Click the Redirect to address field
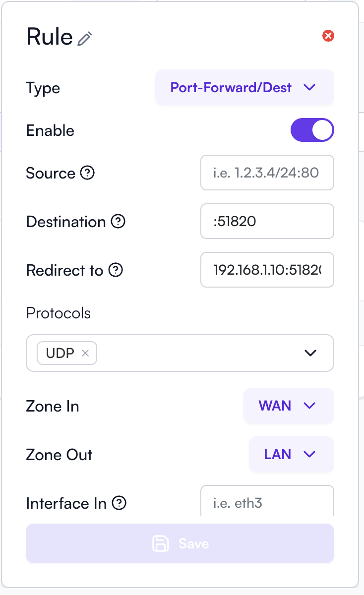The width and height of the screenshot is (364, 595). (x=267, y=270)
